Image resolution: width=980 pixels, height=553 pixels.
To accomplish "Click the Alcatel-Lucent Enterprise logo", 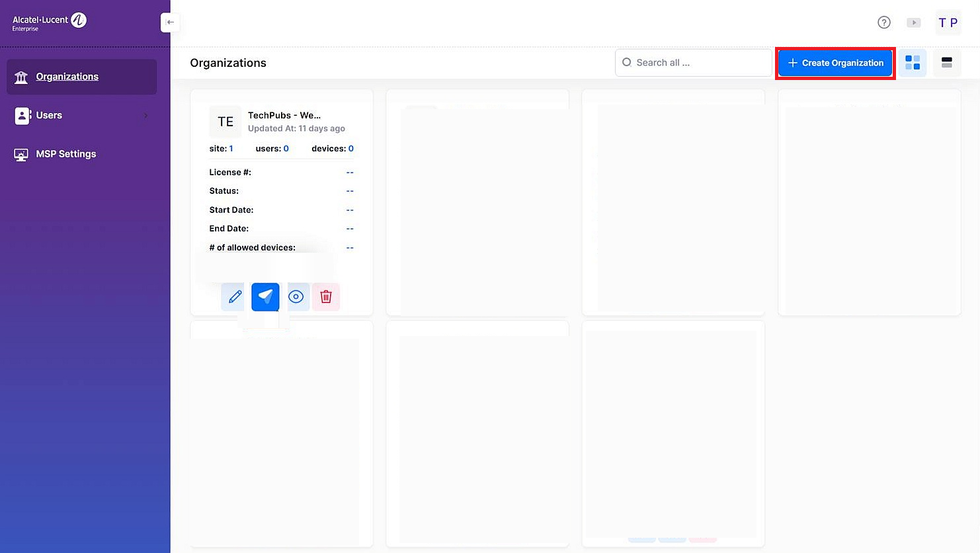I will pyautogui.click(x=50, y=22).
